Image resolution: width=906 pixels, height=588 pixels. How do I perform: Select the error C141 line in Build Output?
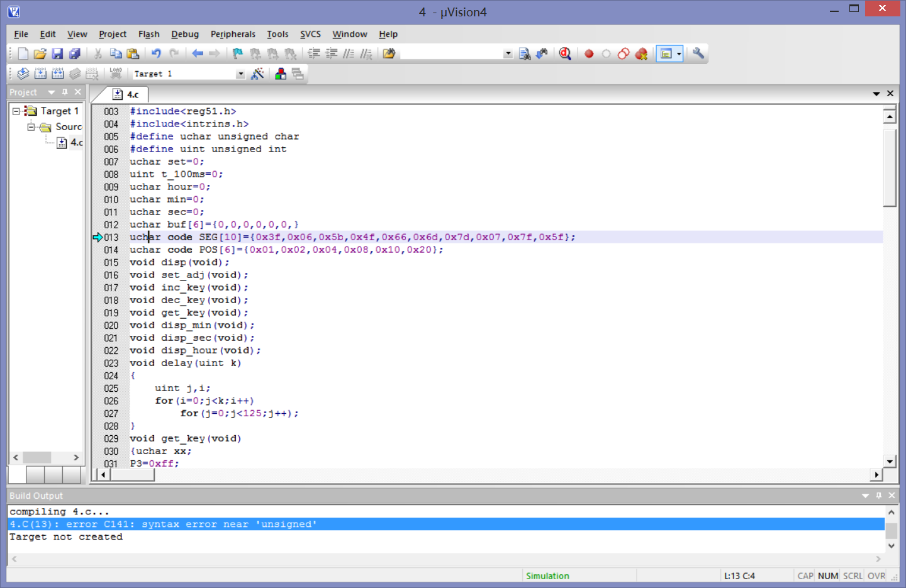[x=446, y=524]
